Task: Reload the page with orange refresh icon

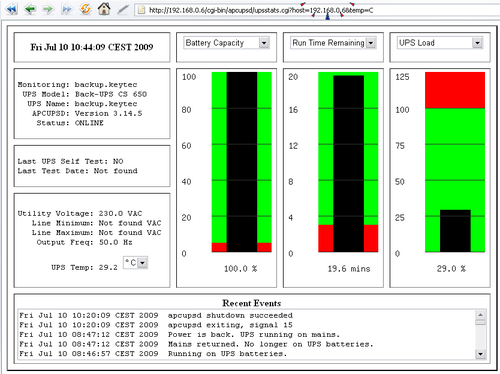Action: point(86,9)
